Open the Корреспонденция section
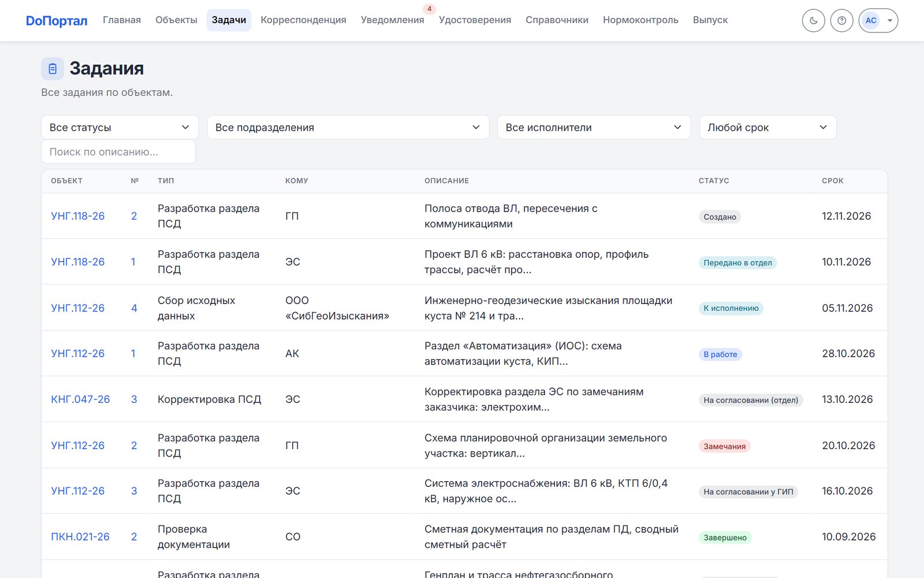The height and width of the screenshot is (578, 924). click(303, 20)
